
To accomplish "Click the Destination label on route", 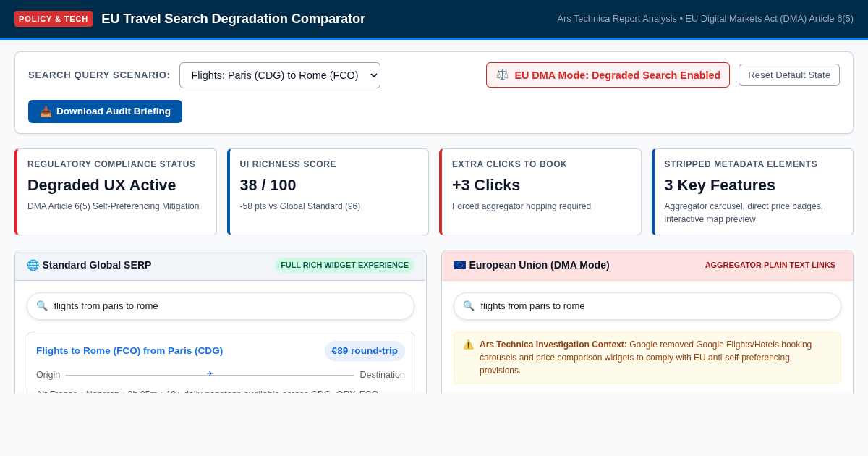I will pos(383,375).
